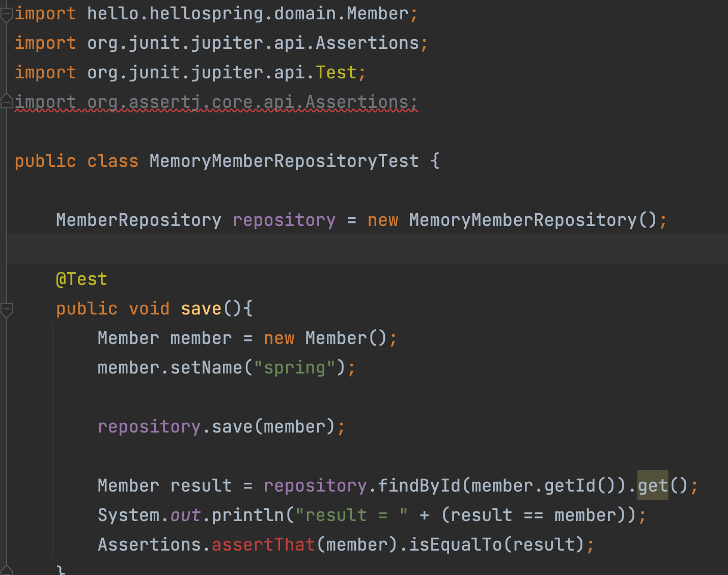
Task: Click the org.junit.jupiter.api.Test import path
Action: 222,73
